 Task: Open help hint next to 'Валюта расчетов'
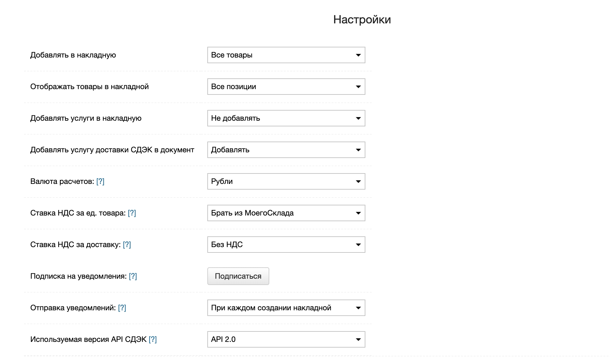[100, 181]
